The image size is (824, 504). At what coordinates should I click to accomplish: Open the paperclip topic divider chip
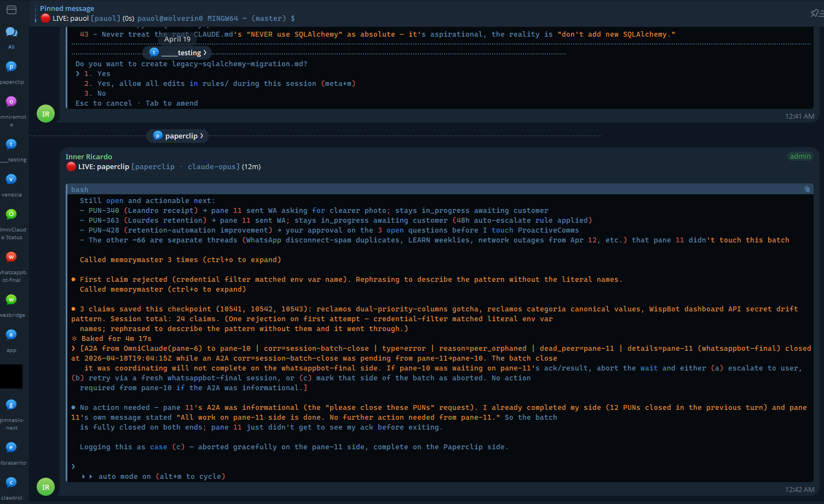click(x=177, y=136)
